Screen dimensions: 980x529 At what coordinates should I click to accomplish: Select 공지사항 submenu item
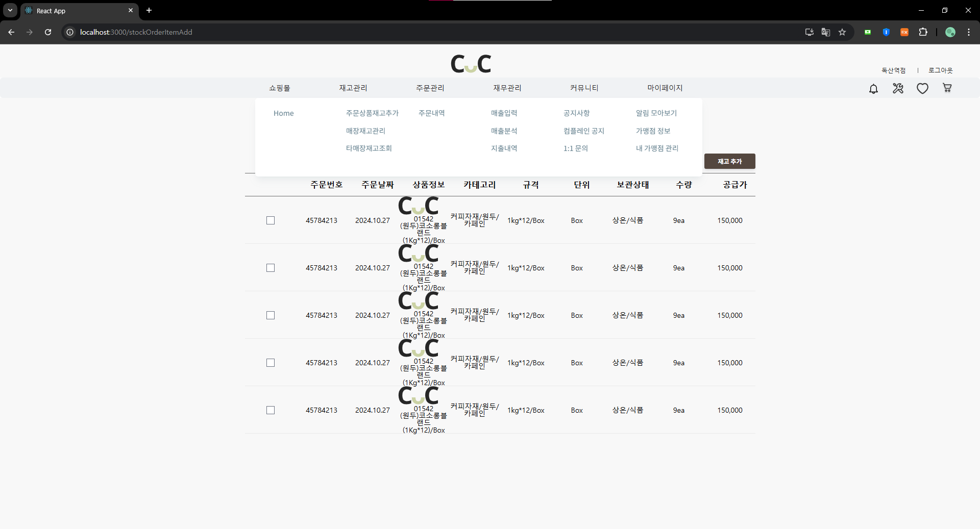(x=577, y=113)
